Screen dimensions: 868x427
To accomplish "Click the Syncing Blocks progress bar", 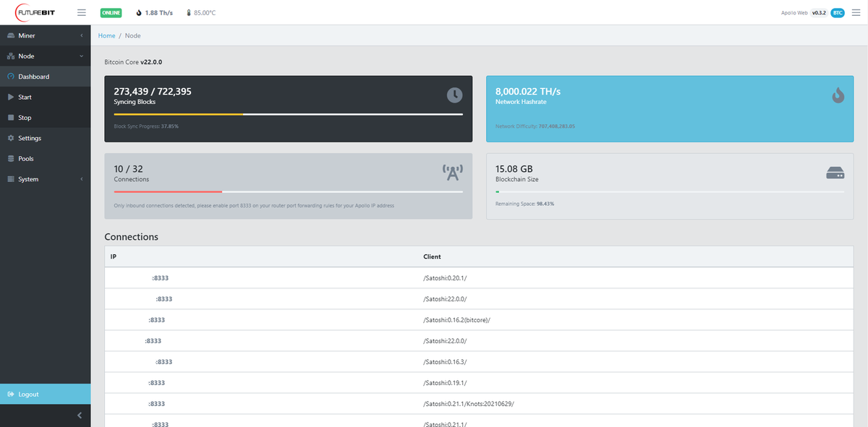I will (288, 114).
